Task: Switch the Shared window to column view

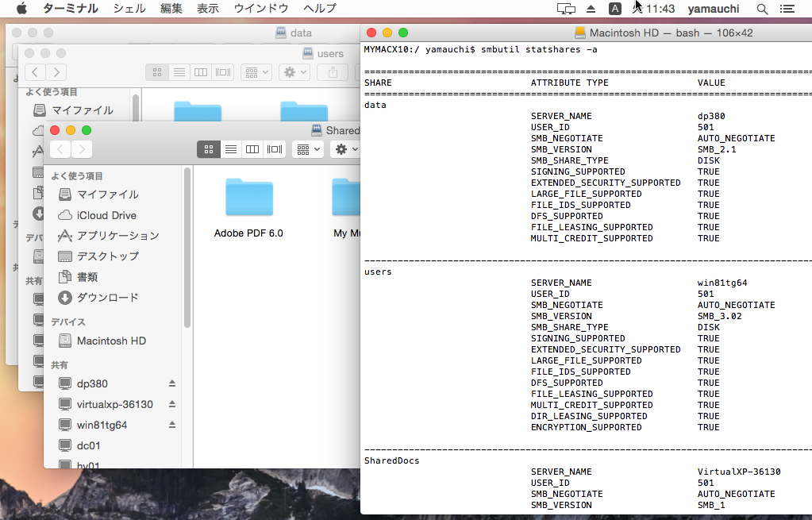Action: (x=252, y=148)
